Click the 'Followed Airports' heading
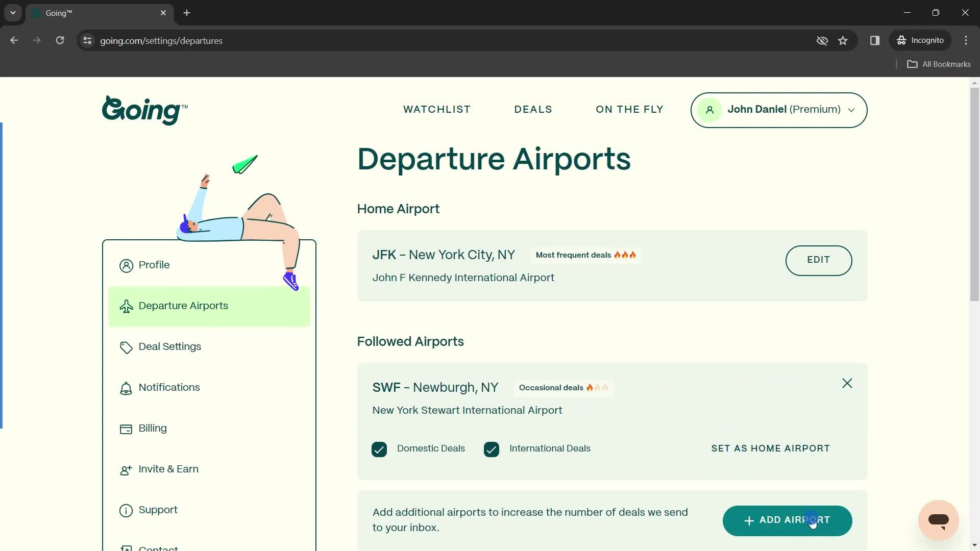980x551 pixels. (x=410, y=341)
